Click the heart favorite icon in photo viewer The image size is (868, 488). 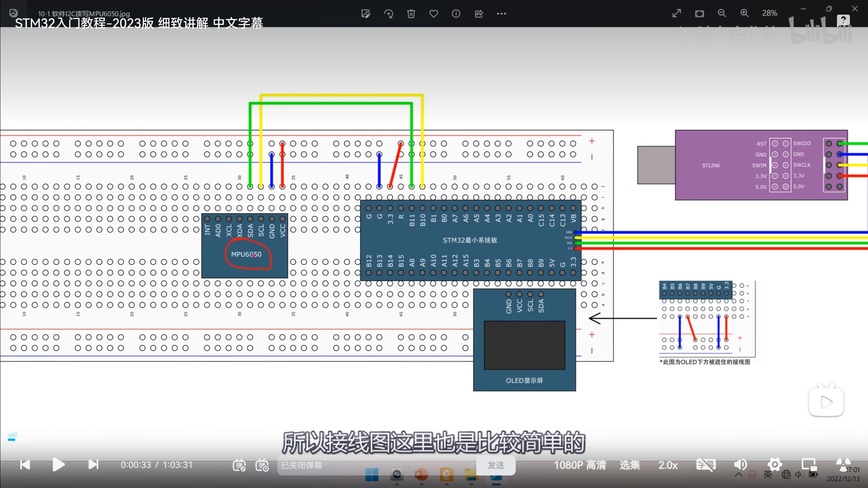pyautogui.click(x=434, y=14)
